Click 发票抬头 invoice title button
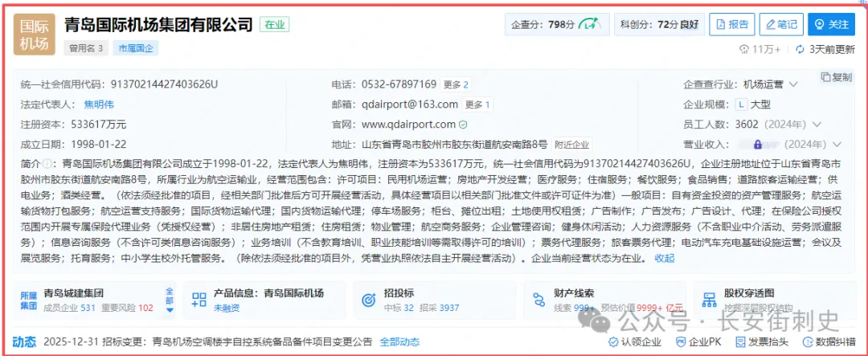This screenshot has height=356, width=868. (x=760, y=342)
